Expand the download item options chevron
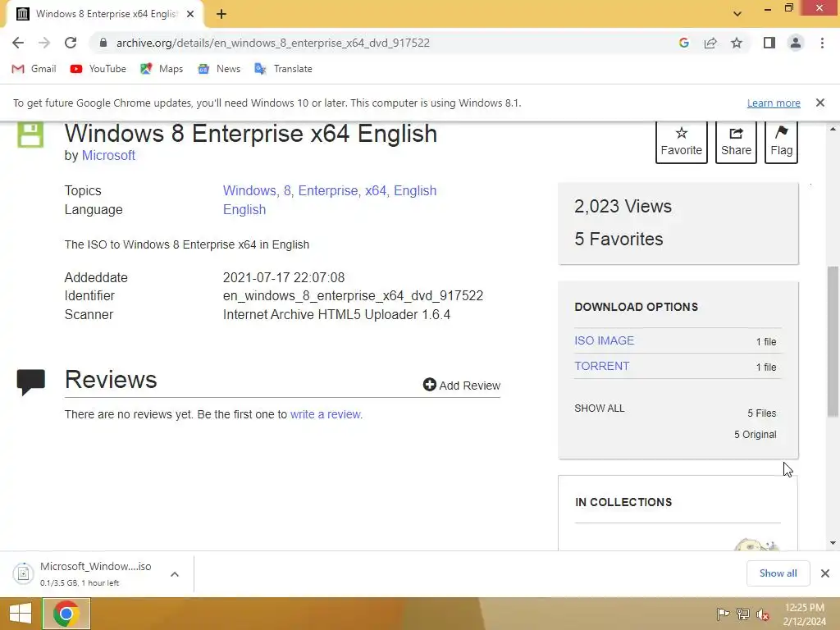The width and height of the screenshot is (840, 630). 175,573
